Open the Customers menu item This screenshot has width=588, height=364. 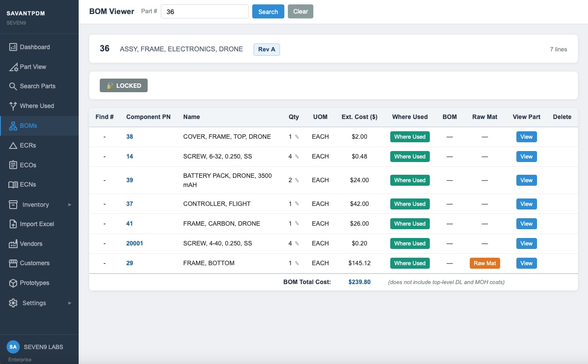click(34, 263)
